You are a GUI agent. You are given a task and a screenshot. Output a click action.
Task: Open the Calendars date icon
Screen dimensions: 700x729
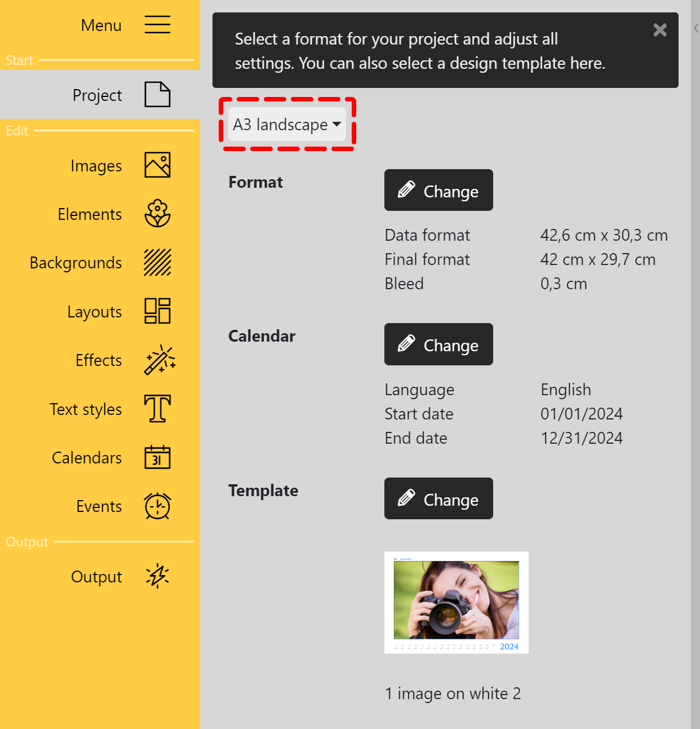click(x=157, y=457)
